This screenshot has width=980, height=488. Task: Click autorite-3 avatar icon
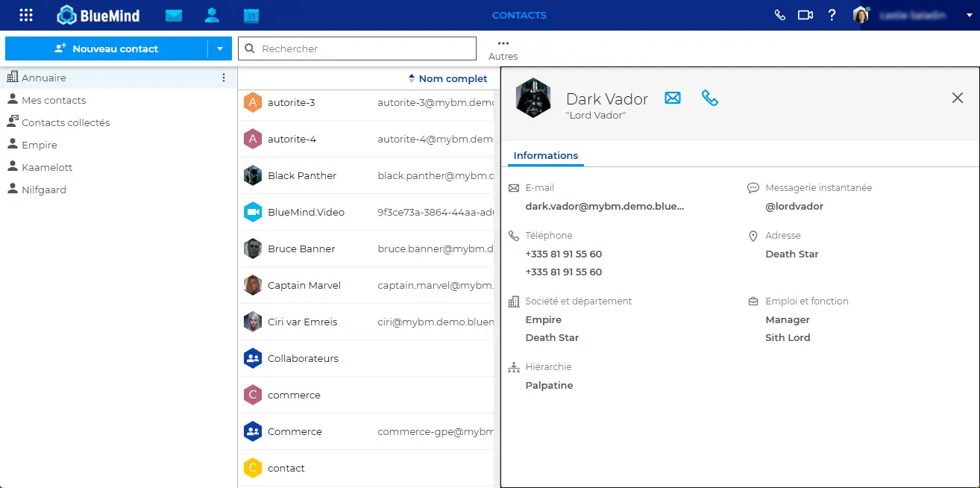click(x=253, y=102)
